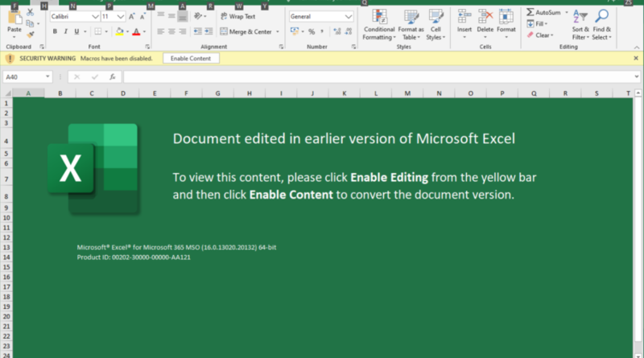Image resolution: width=644 pixels, height=358 pixels.
Task: Toggle Underline formatting
Action: coord(76,31)
